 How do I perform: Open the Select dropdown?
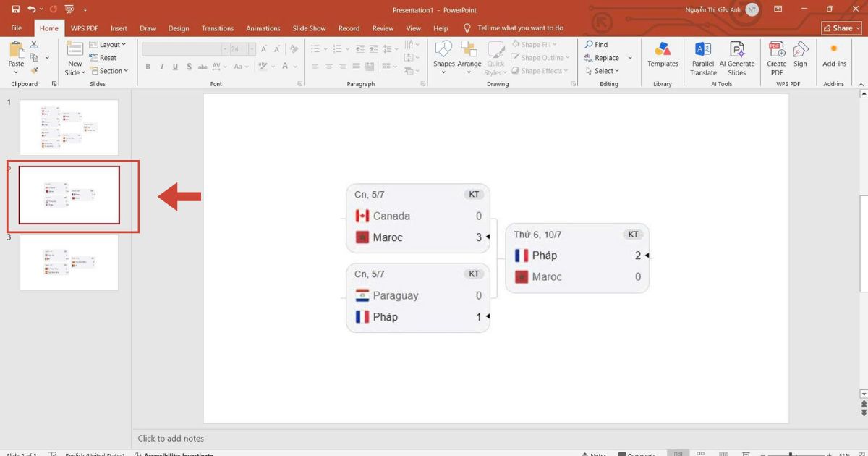[602, 71]
